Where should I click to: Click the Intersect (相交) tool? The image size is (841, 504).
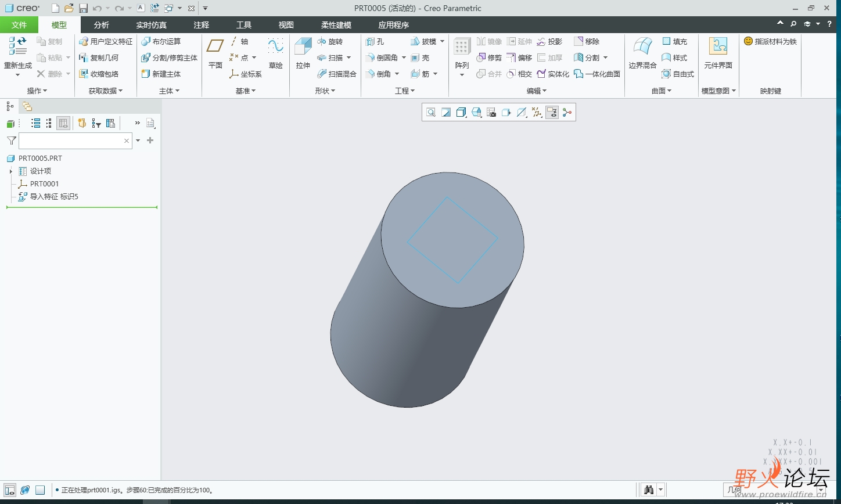519,74
